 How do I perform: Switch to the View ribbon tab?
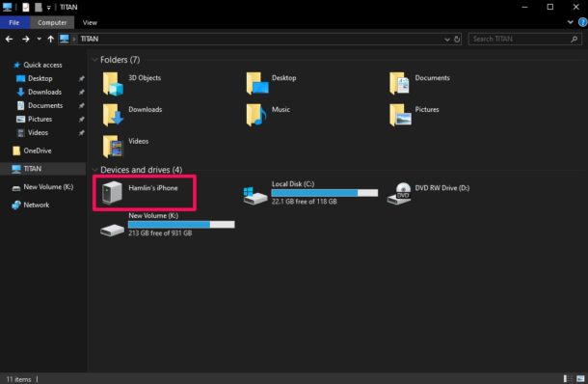tap(90, 22)
